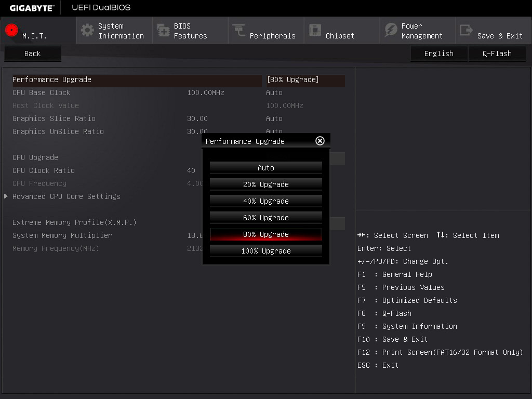The image size is (532, 399).
Task: Click the BIOS Features chip icon
Action: (x=163, y=30)
